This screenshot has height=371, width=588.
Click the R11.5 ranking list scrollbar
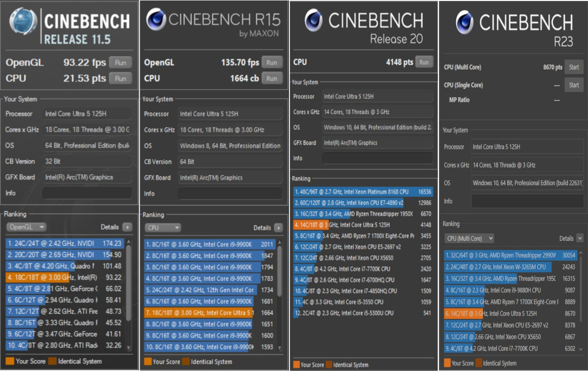pos(129,294)
